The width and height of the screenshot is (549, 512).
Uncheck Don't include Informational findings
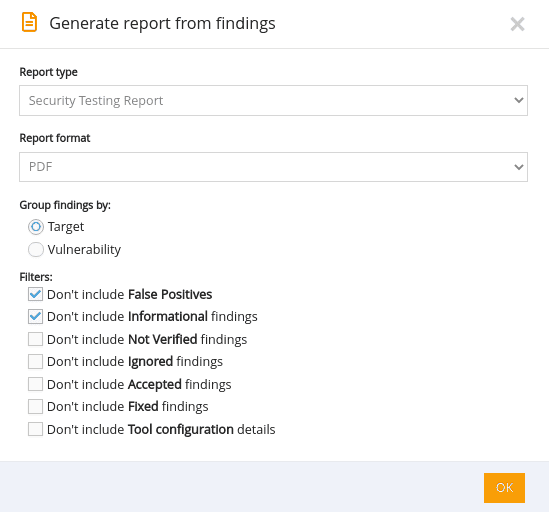click(35, 317)
